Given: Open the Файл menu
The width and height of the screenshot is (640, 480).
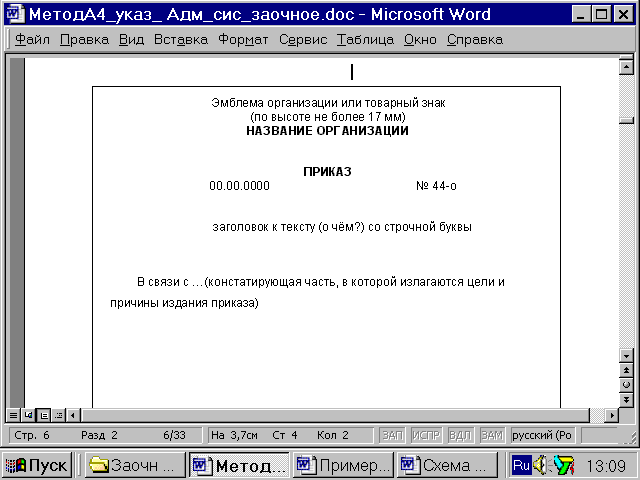Looking at the screenshot, I should [x=32, y=40].
